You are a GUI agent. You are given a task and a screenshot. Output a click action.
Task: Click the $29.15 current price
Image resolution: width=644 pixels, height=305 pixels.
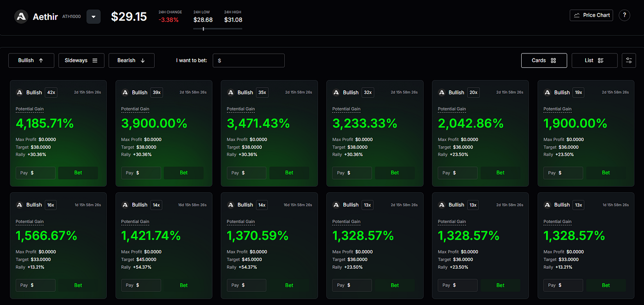[x=129, y=17]
